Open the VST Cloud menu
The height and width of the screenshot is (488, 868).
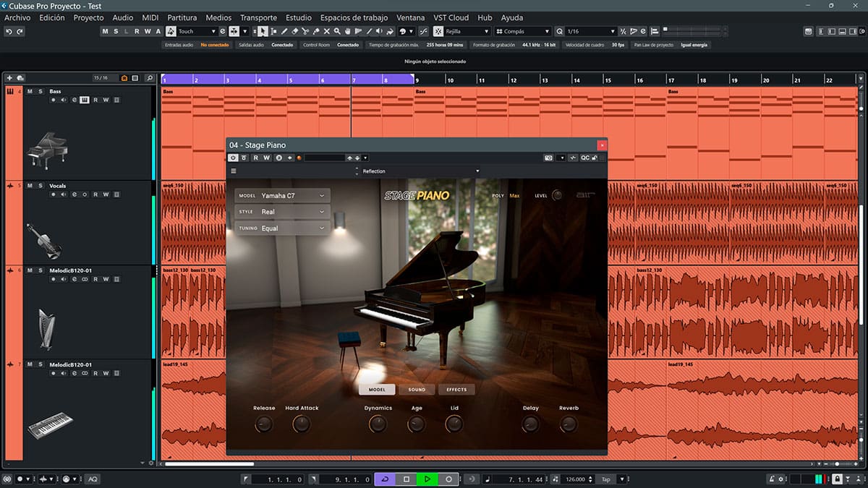453,17
